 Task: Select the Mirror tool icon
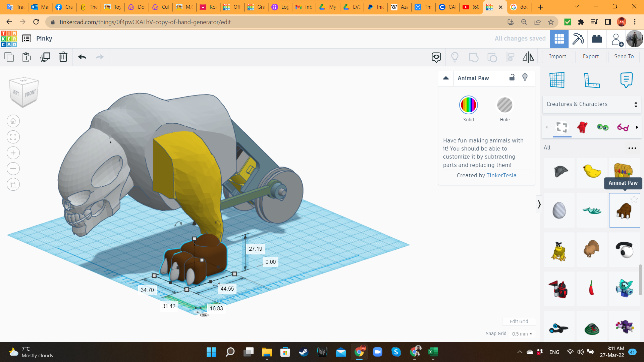528,57
